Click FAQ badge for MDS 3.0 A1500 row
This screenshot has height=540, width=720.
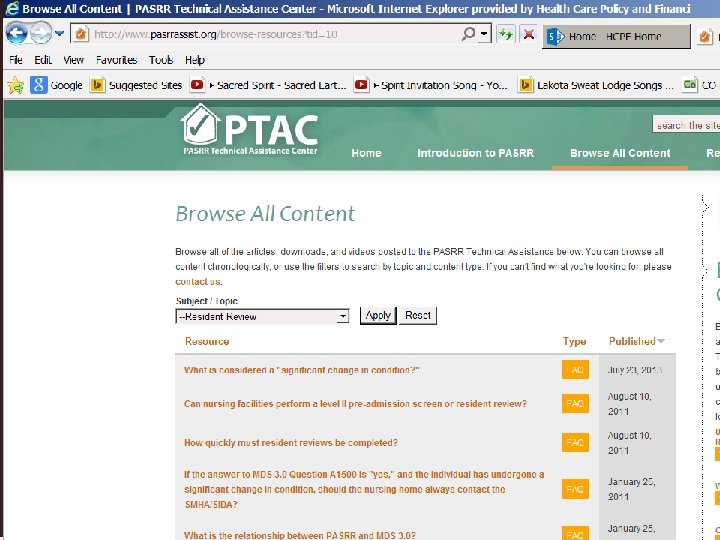point(575,489)
